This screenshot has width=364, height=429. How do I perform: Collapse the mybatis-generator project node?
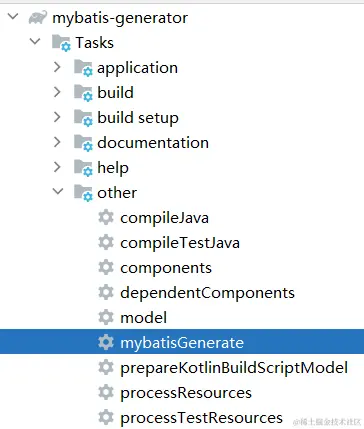coord(13,16)
